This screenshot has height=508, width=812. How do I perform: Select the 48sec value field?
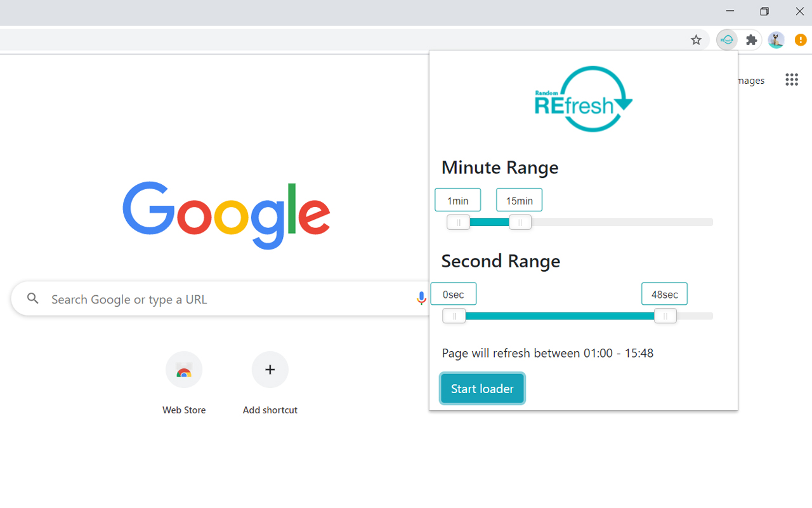click(x=664, y=293)
